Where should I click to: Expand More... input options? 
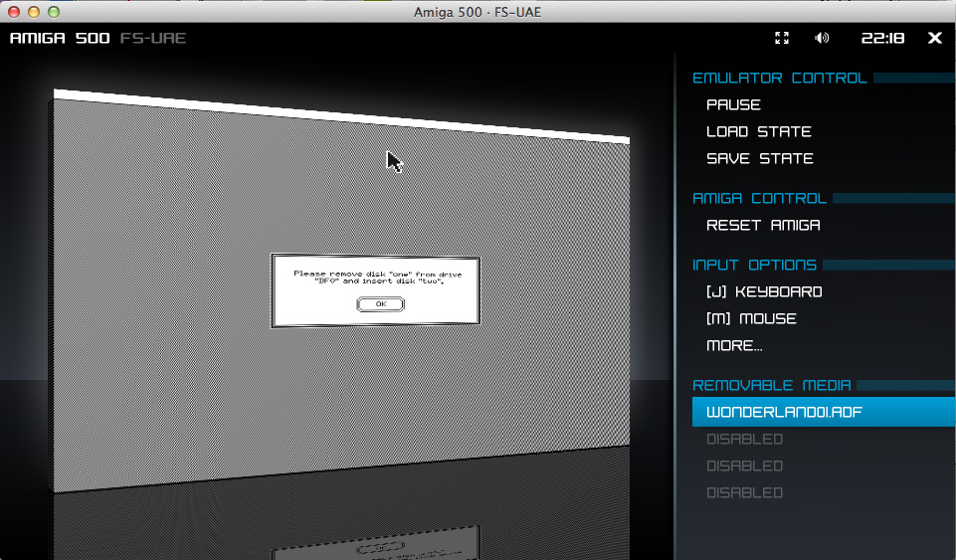[x=734, y=345]
